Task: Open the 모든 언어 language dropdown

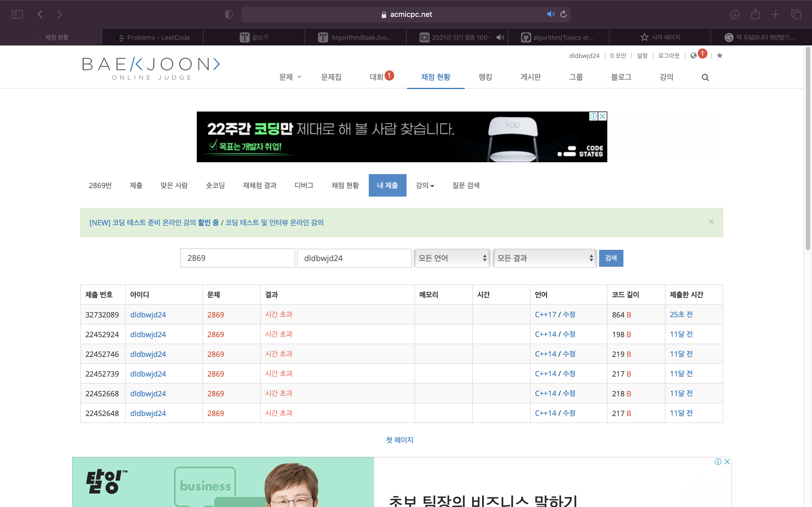Action: point(452,258)
